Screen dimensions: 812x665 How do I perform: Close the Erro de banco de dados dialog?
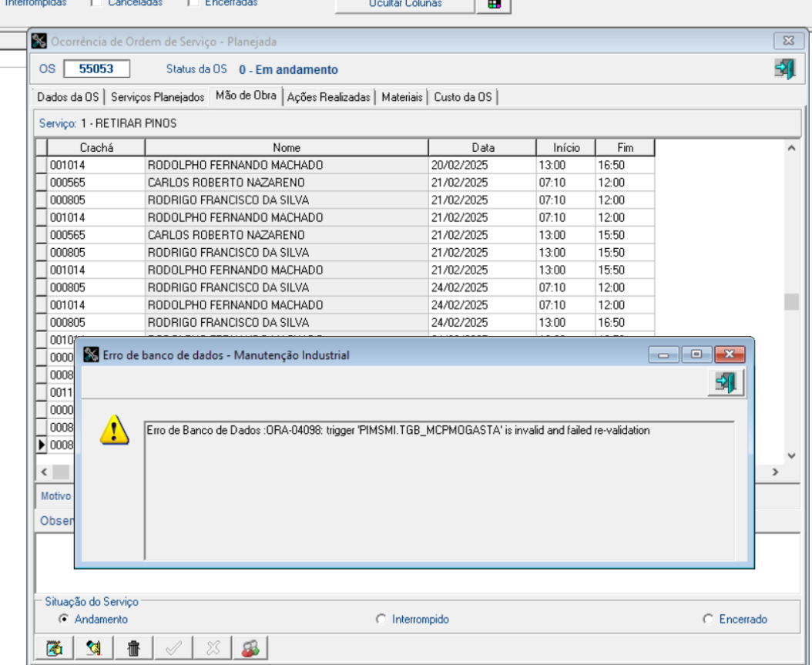[x=730, y=354]
